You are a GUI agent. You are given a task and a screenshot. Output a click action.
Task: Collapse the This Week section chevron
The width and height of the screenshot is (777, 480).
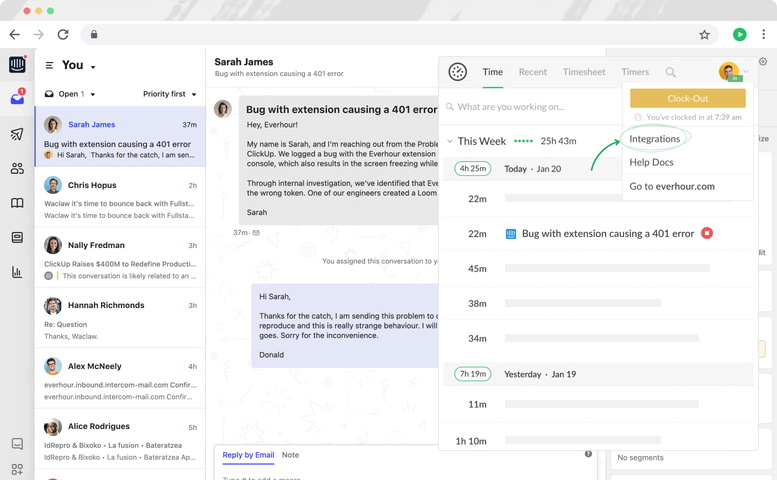450,141
